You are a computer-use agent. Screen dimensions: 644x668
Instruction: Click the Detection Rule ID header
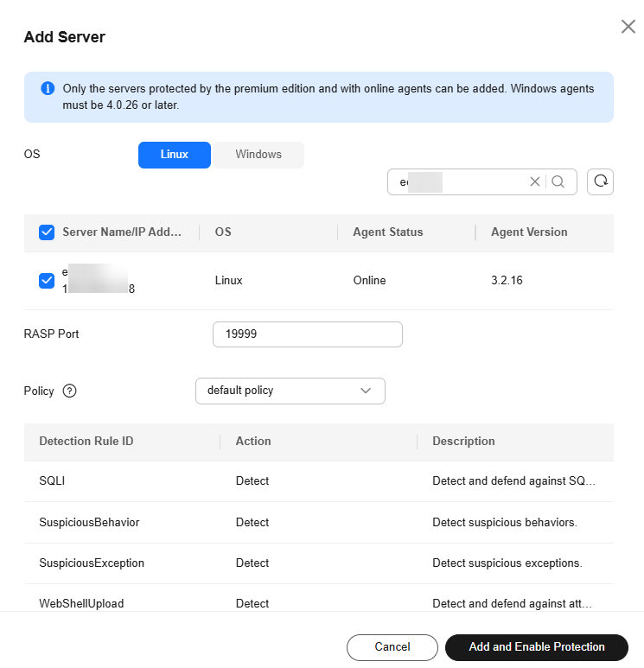coord(86,442)
